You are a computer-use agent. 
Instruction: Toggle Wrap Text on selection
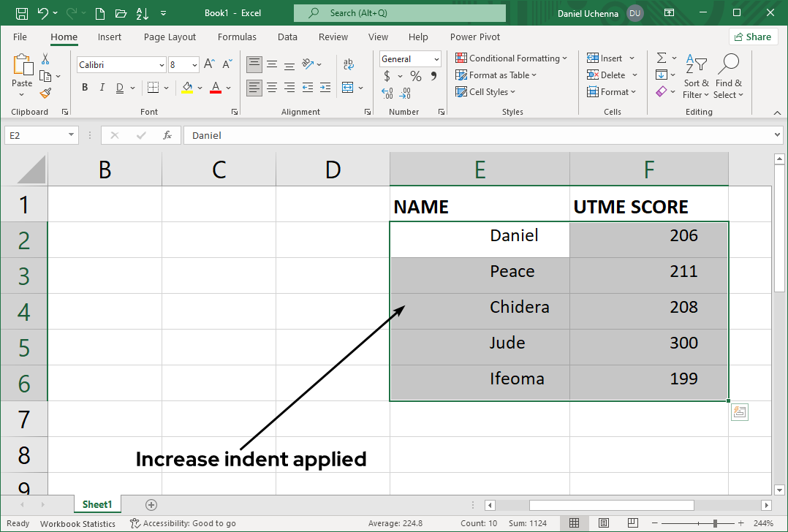[348, 64]
